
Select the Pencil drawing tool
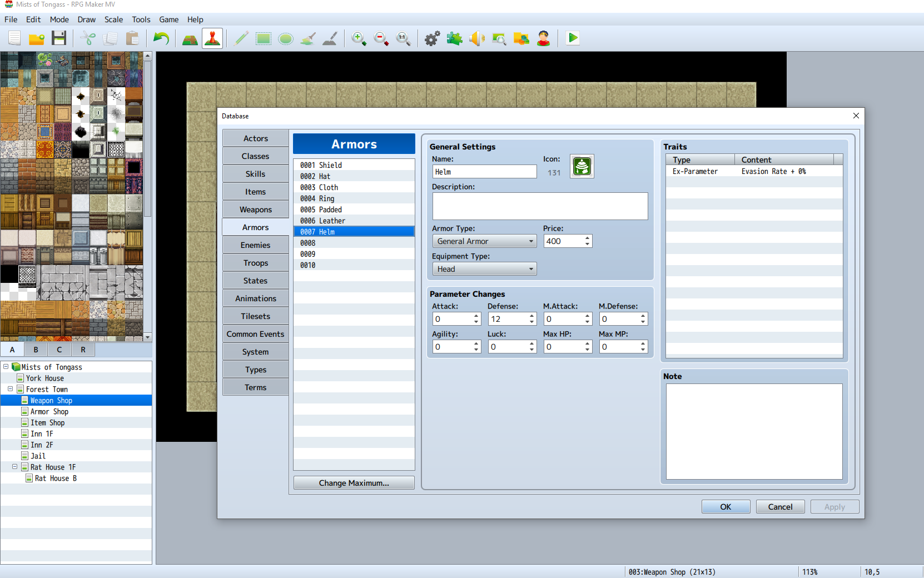[x=241, y=38]
